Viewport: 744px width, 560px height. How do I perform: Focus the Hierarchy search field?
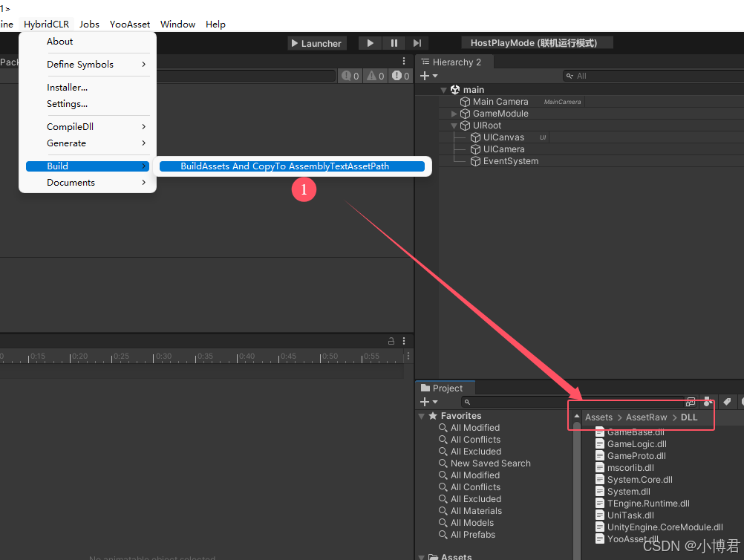[653, 76]
